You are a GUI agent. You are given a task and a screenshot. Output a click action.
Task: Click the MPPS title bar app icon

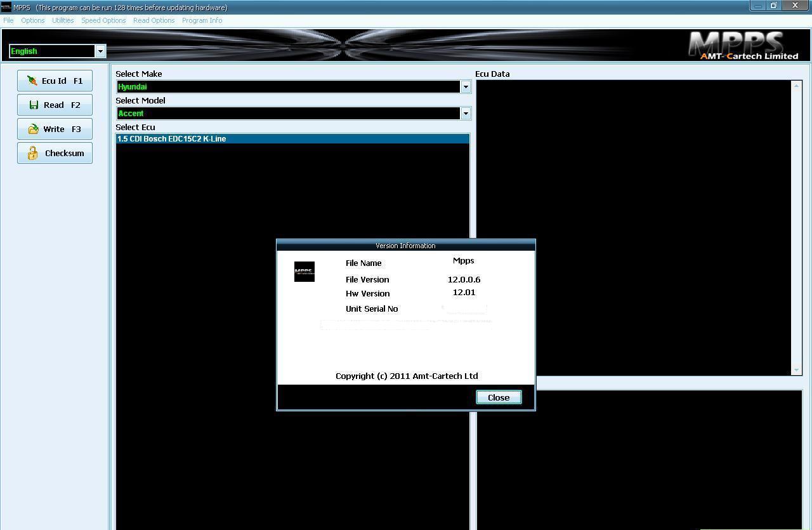(x=6, y=7)
